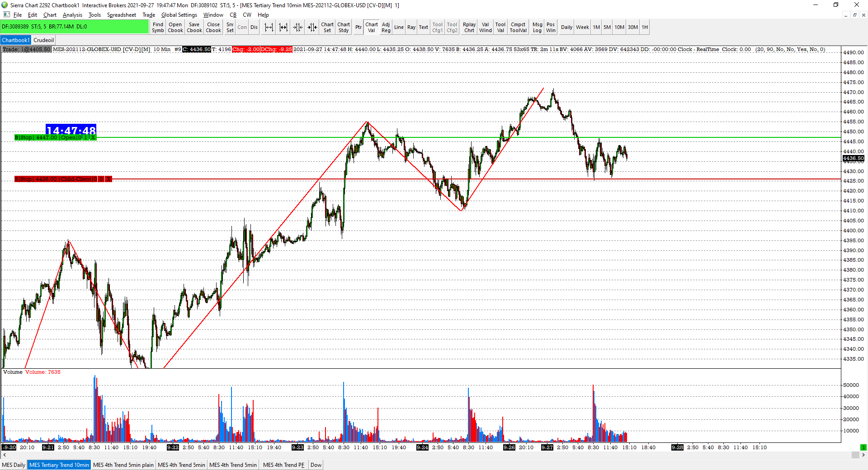Open the Val Wind window
The image size is (868, 470).
486,27
